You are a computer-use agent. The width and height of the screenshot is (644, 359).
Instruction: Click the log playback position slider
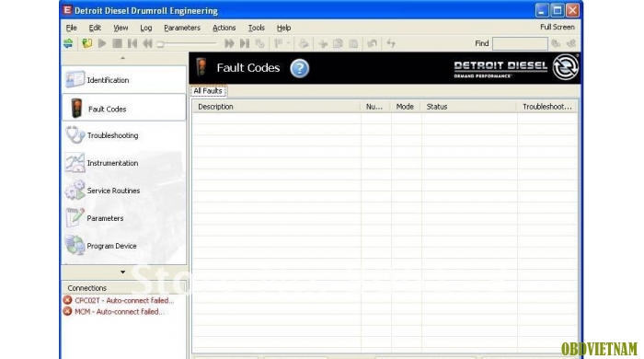tap(187, 43)
